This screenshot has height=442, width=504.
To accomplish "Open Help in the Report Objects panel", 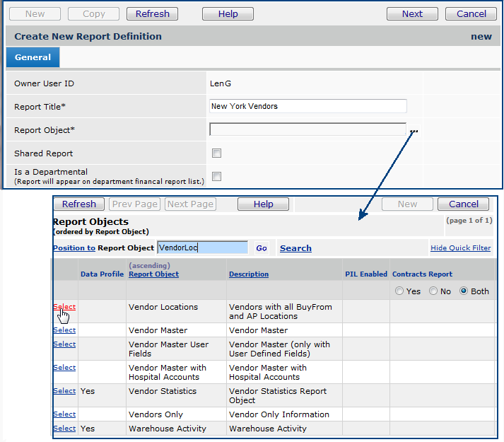I will (263, 204).
